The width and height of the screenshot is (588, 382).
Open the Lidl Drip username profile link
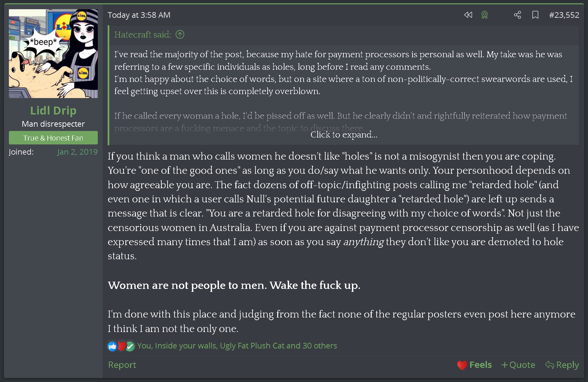[53, 111]
